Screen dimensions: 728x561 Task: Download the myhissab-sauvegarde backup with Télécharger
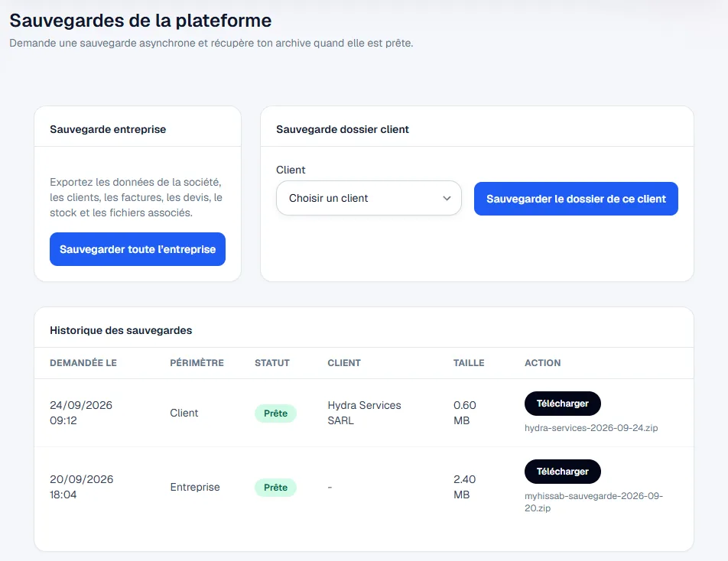(562, 472)
